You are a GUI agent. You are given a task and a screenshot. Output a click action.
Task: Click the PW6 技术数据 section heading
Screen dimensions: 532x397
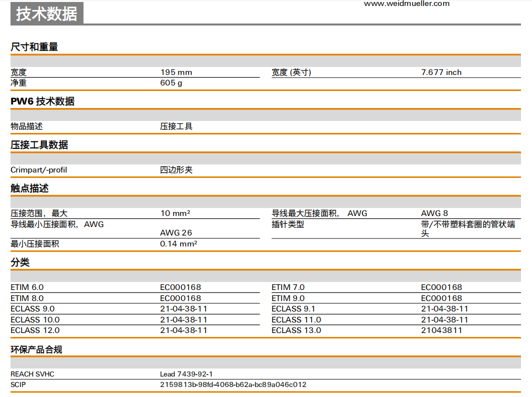42,101
